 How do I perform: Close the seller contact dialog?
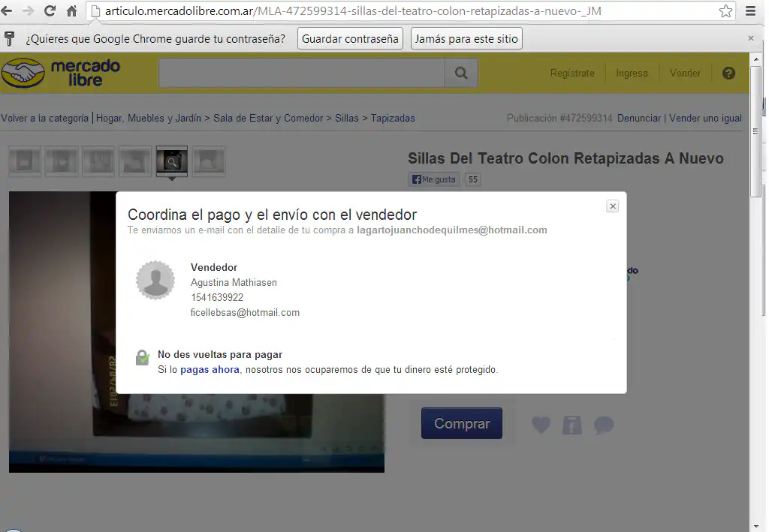pyautogui.click(x=613, y=206)
